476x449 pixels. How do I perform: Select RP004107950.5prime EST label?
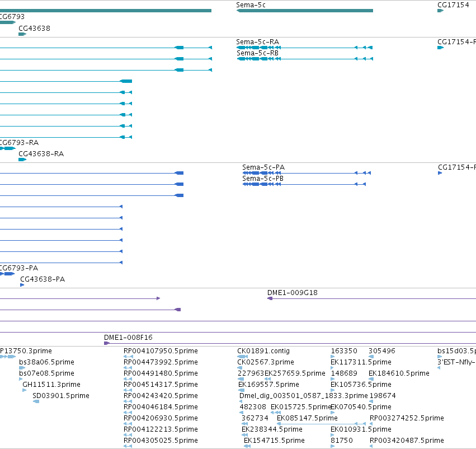coord(161,351)
